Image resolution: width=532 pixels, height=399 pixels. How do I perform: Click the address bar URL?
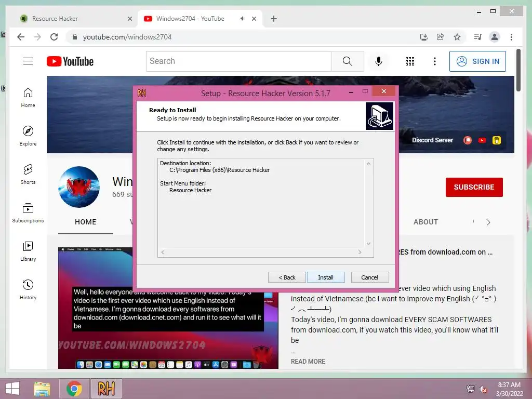coord(127,37)
